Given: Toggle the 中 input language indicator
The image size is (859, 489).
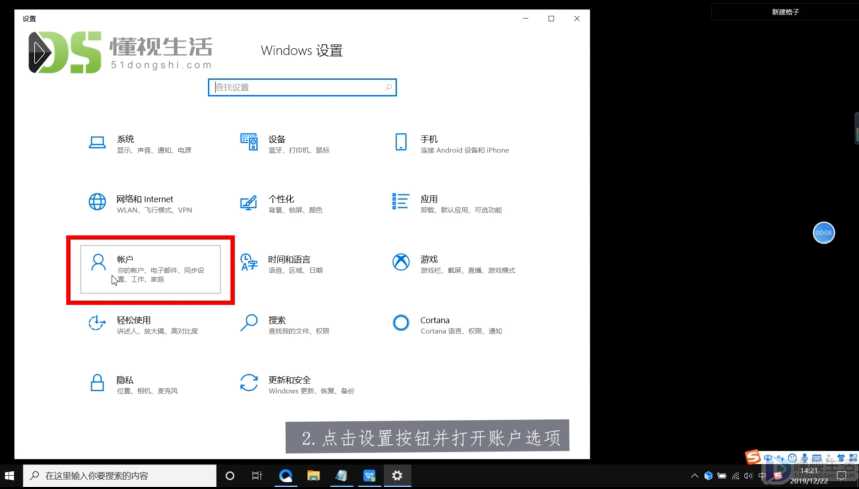Looking at the screenshot, I should [x=761, y=476].
